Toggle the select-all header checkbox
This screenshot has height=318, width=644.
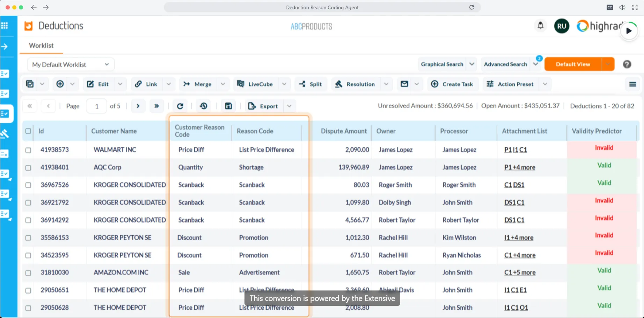[28, 131]
